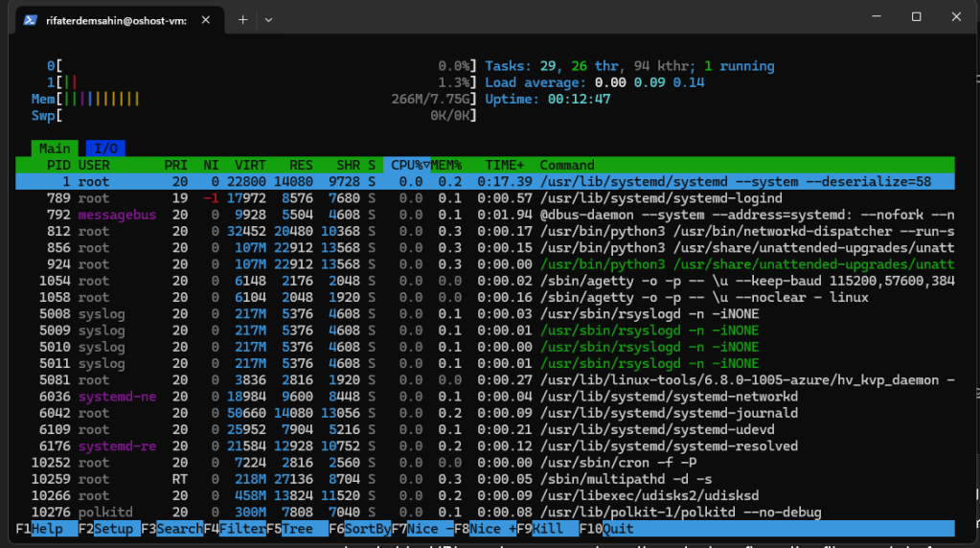This screenshot has height=548, width=980.
Task: Click the CPU 0 usage meter
Action: [262, 66]
